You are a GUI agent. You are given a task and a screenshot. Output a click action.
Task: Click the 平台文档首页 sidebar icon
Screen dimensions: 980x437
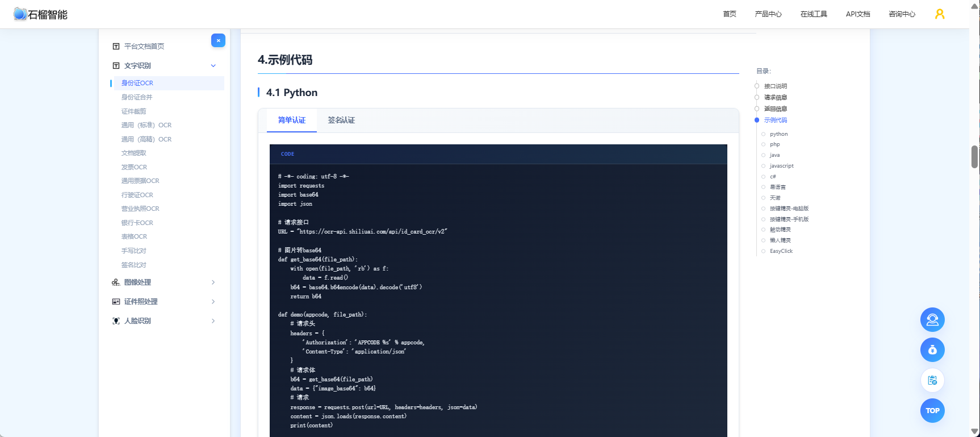(x=116, y=47)
